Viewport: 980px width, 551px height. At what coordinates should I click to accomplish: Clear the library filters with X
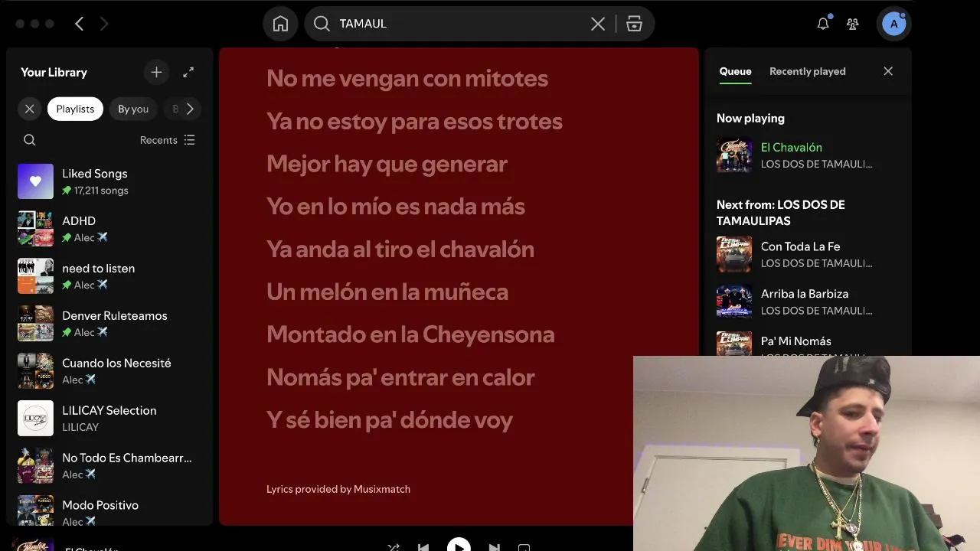29,109
